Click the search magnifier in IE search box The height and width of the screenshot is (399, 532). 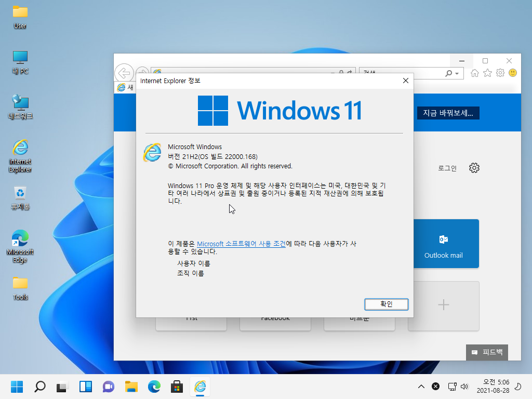tap(448, 73)
